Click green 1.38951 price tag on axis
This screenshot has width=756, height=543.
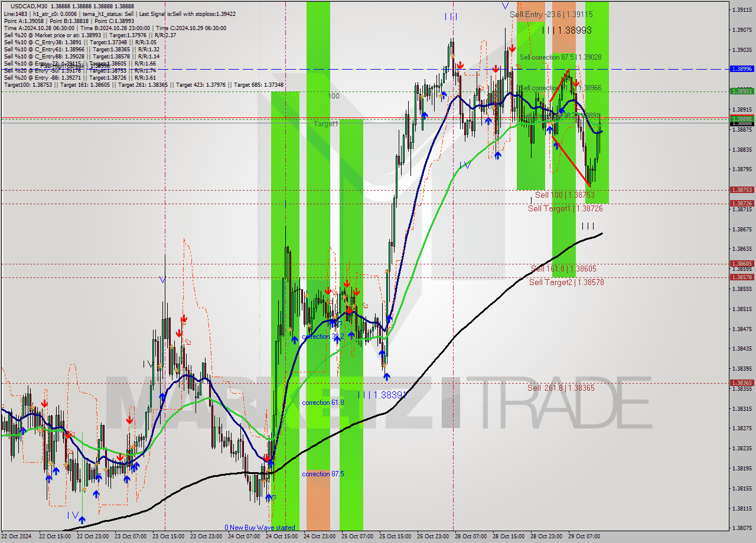click(x=741, y=91)
